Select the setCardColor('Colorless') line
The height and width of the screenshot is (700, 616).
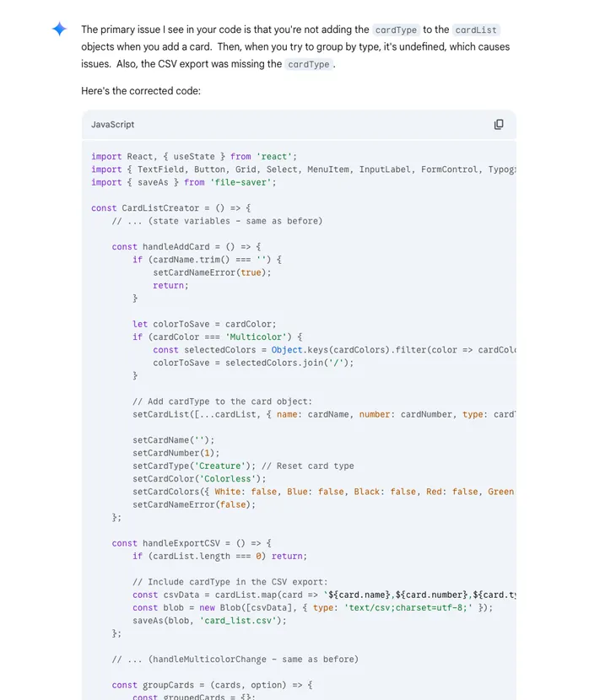(x=187, y=478)
